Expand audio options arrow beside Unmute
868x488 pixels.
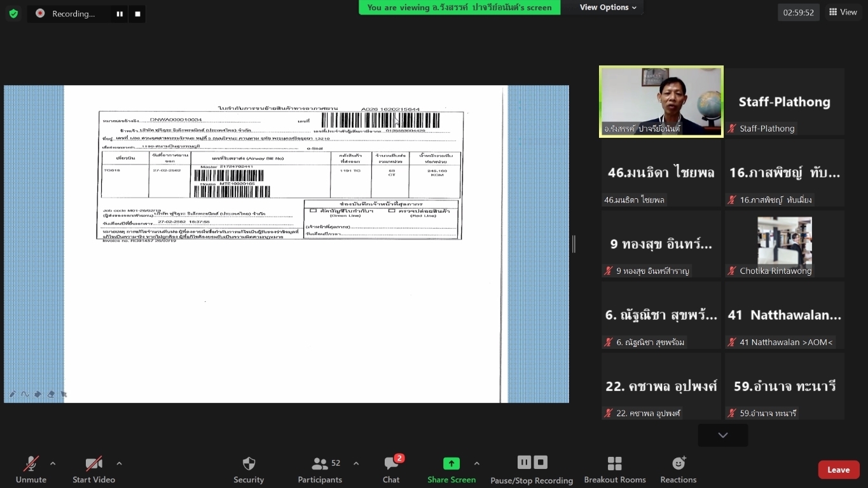tap(53, 463)
